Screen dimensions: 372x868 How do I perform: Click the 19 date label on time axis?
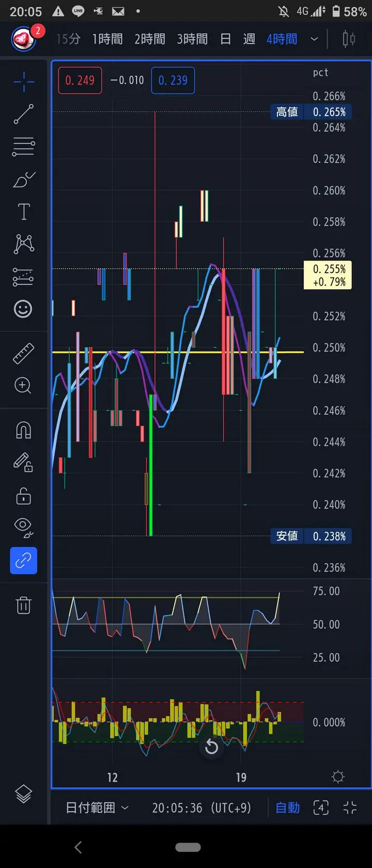[241, 778]
